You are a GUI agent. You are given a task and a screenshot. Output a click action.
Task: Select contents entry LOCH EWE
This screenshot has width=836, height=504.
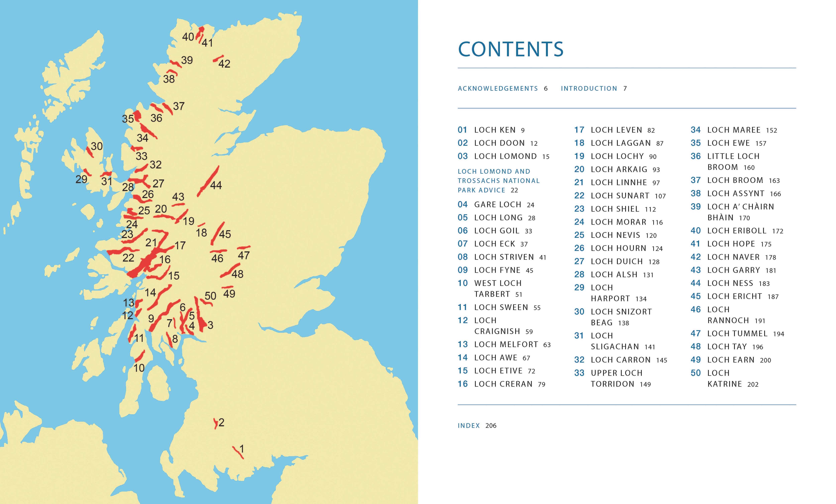(729, 143)
